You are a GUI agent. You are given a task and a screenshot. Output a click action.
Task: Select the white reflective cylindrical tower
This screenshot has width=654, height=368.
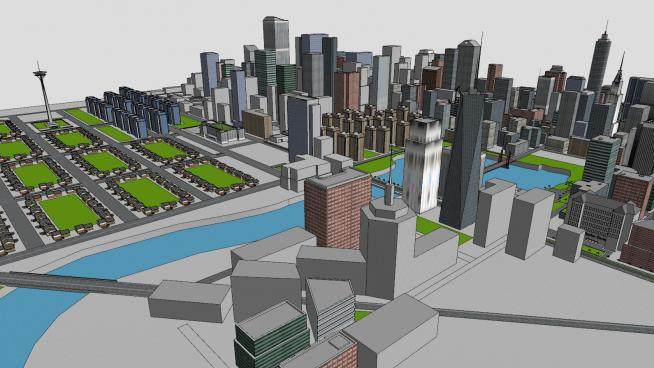[x=423, y=165]
